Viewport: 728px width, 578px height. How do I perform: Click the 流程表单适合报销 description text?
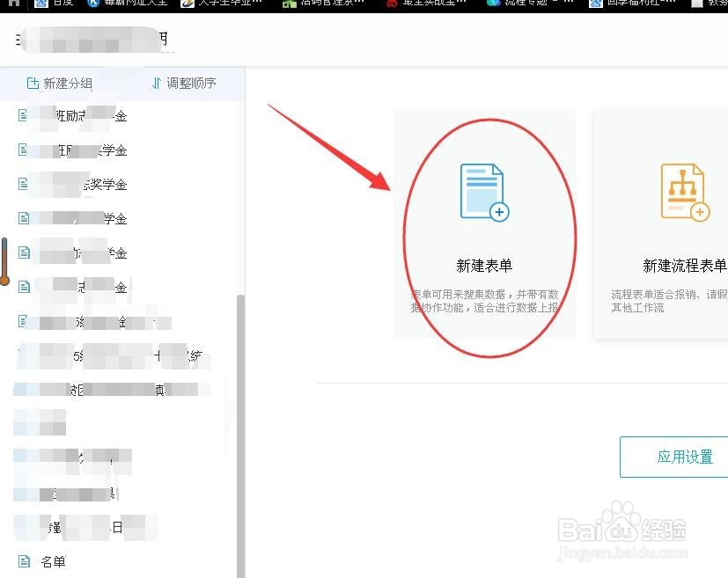(669, 301)
